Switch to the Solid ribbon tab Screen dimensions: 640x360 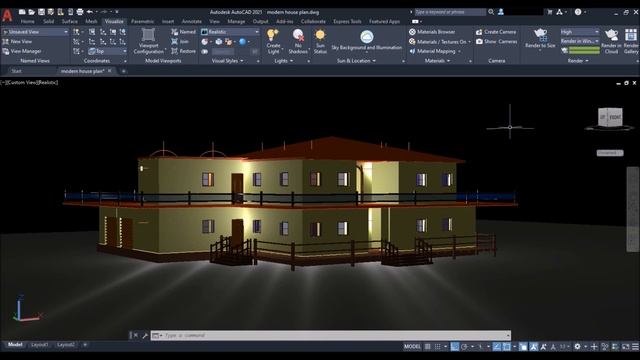[49, 21]
